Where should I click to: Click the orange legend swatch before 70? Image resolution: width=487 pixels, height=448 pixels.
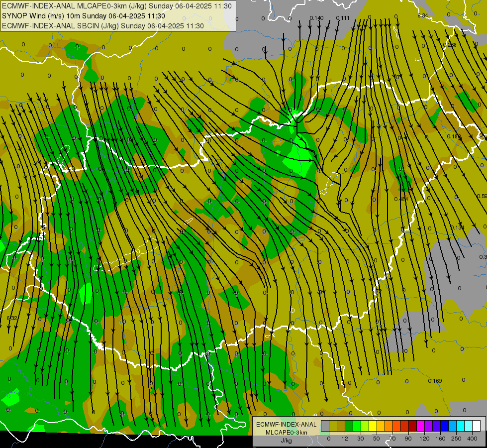pyautogui.click(x=389, y=426)
